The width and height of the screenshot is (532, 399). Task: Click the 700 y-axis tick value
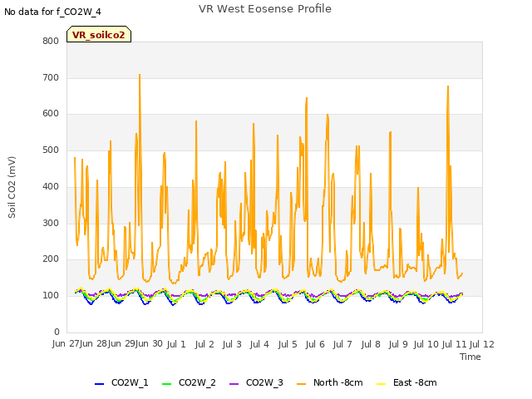coord(51,77)
